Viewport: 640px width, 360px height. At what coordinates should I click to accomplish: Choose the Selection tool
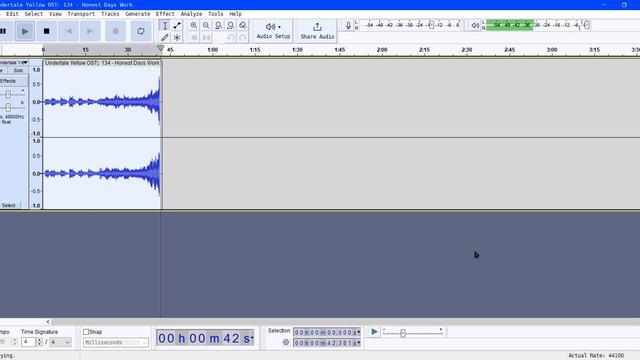click(x=165, y=25)
